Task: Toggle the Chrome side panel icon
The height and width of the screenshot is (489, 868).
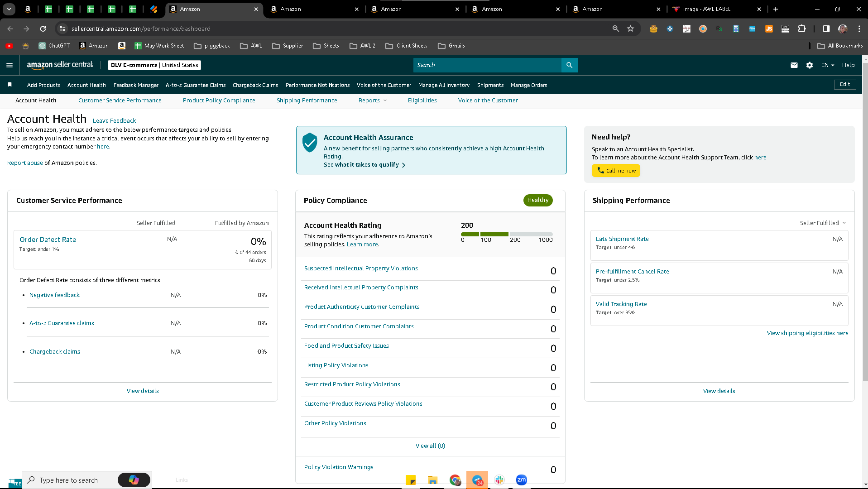Action: click(x=826, y=29)
